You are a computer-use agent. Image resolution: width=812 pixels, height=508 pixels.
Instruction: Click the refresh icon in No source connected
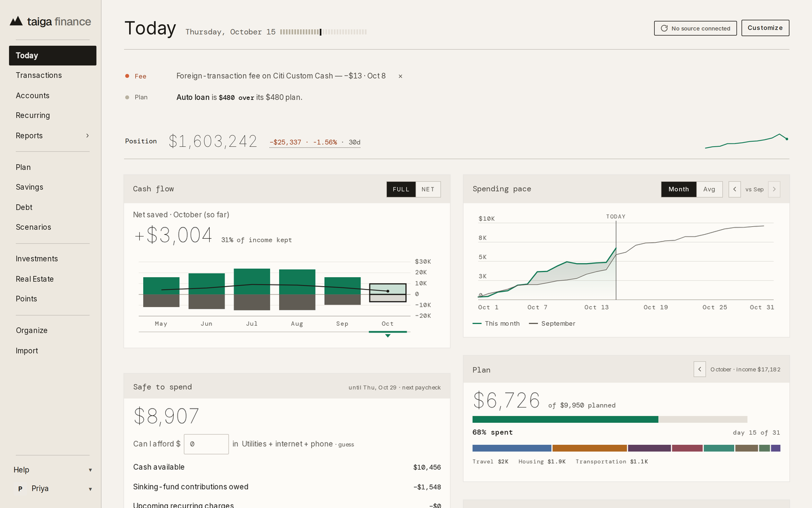pos(664,28)
